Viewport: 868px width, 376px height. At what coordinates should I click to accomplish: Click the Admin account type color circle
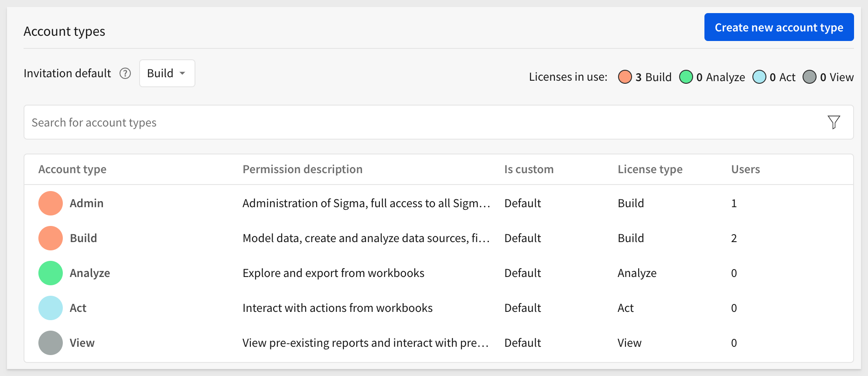pyautogui.click(x=51, y=203)
